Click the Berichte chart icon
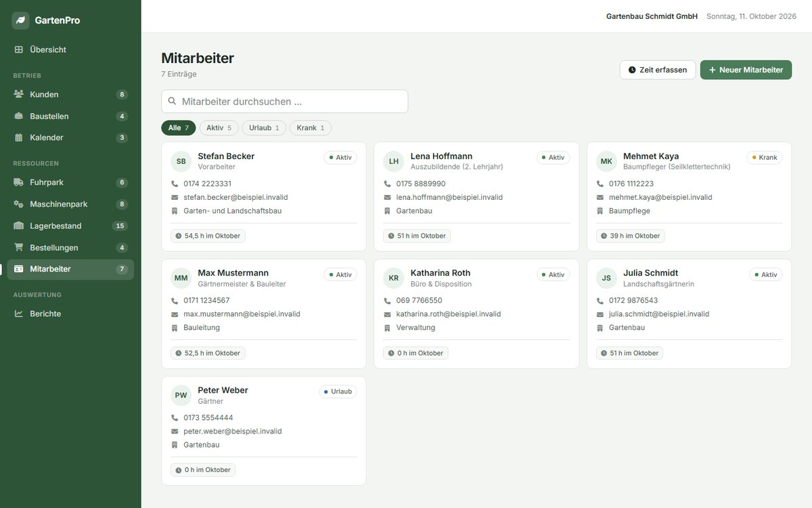This screenshot has width=812, height=508. [x=19, y=314]
